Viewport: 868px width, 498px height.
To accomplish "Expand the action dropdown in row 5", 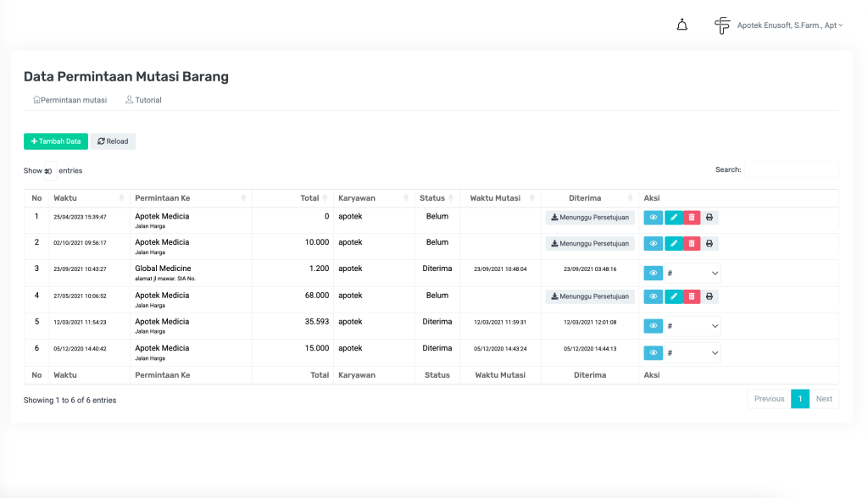I will pos(693,326).
